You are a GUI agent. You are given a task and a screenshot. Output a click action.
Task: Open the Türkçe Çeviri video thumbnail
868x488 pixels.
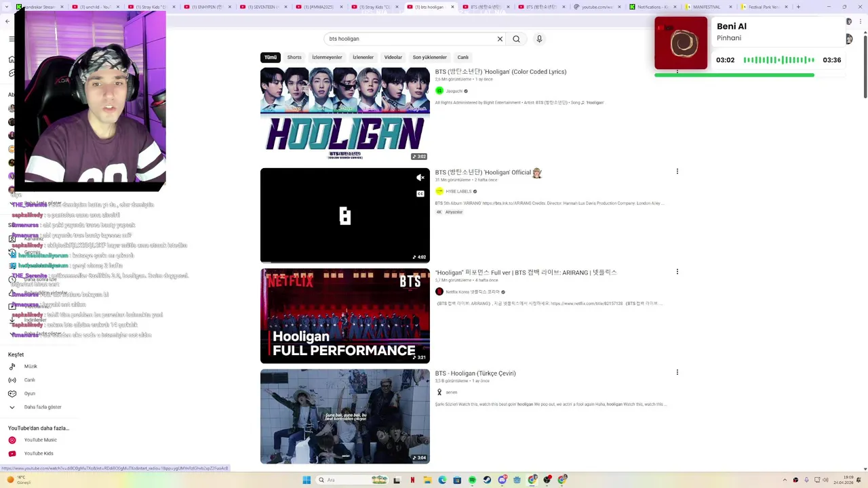click(x=345, y=416)
